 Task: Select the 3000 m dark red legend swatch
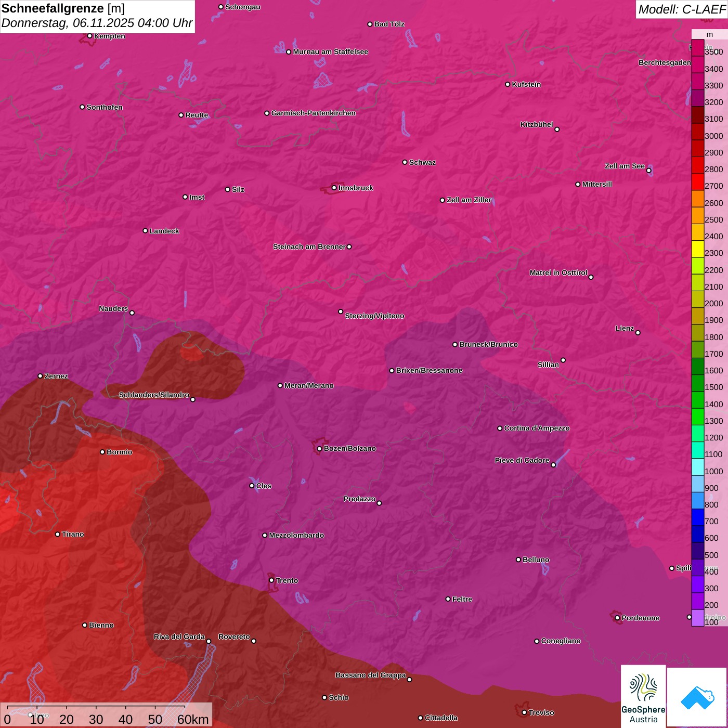pyautogui.click(x=697, y=132)
